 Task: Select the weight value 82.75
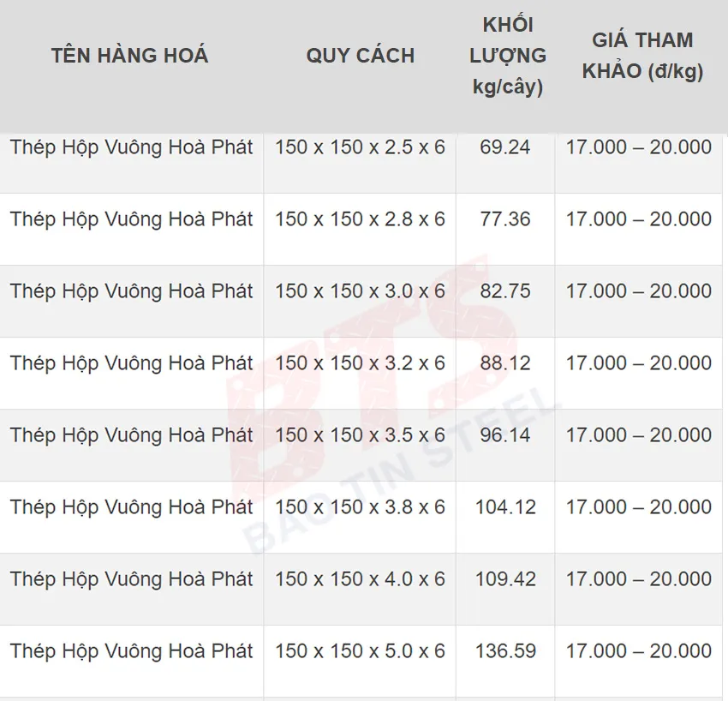(x=505, y=291)
